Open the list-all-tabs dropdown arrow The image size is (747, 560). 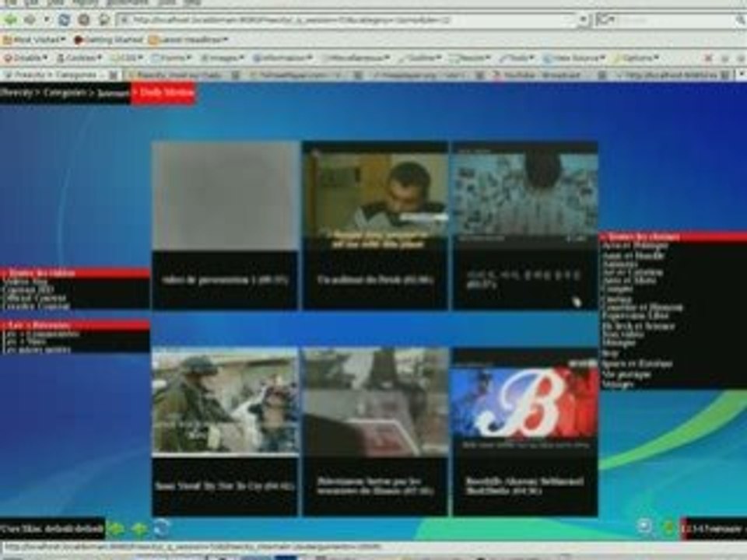(x=741, y=75)
